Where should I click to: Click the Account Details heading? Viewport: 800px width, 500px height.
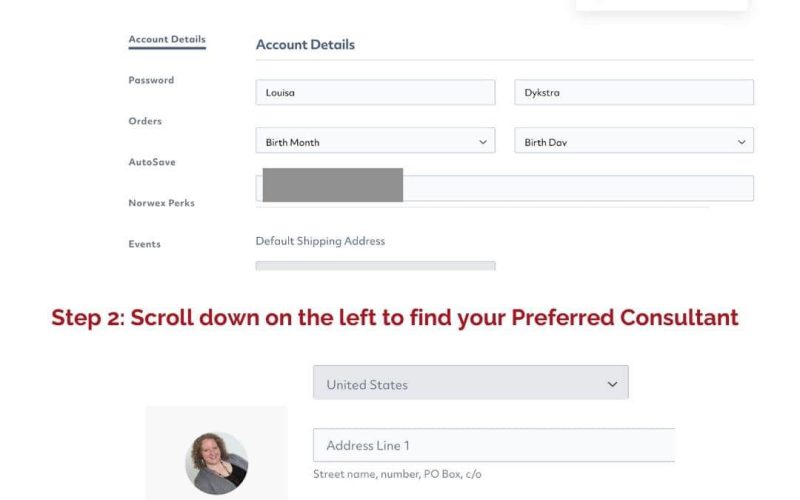click(x=305, y=44)
